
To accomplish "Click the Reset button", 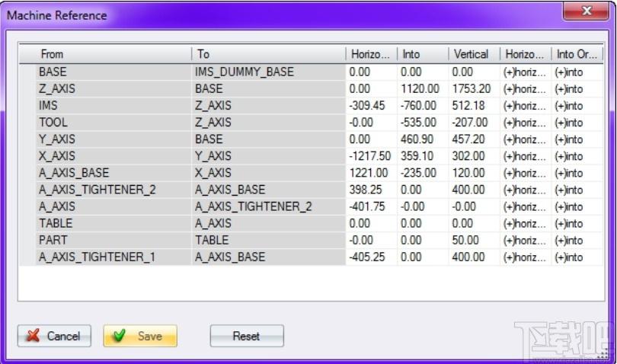I will [x=247, y=336].
